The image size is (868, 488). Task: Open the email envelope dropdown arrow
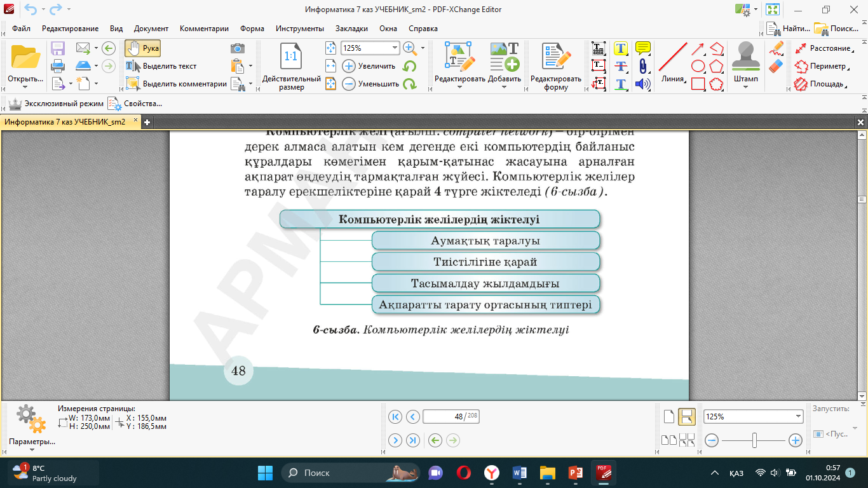point(96,48)
